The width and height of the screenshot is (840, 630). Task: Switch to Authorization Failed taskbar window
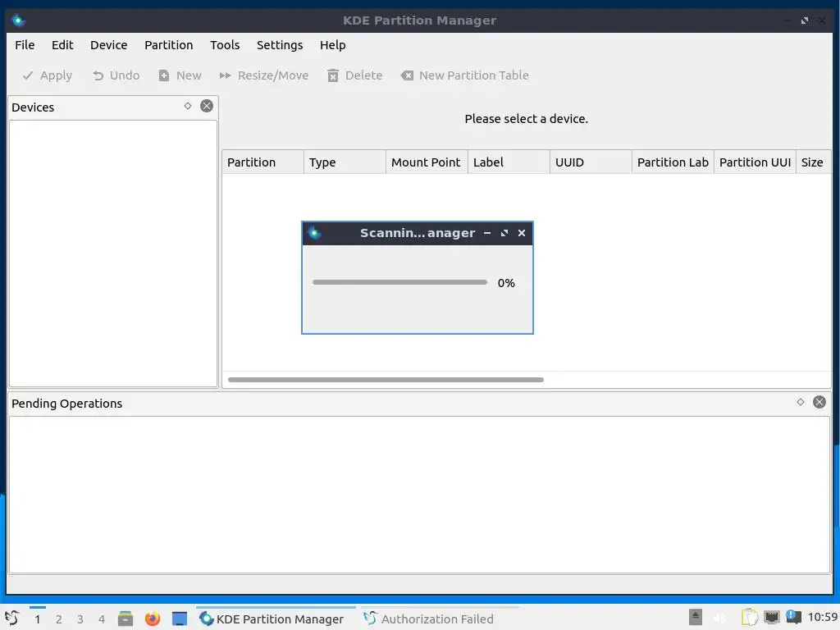tap(440, 619)
